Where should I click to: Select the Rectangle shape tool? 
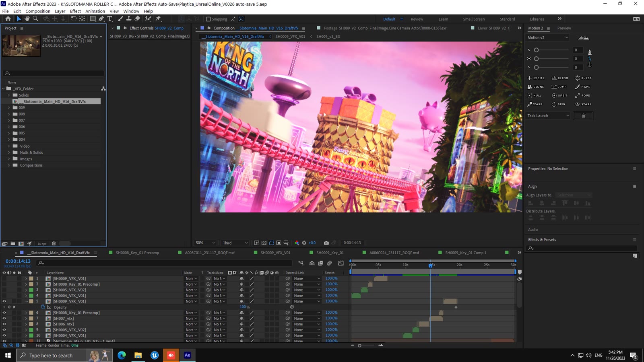pyautogui.click(x=93, y=19)
